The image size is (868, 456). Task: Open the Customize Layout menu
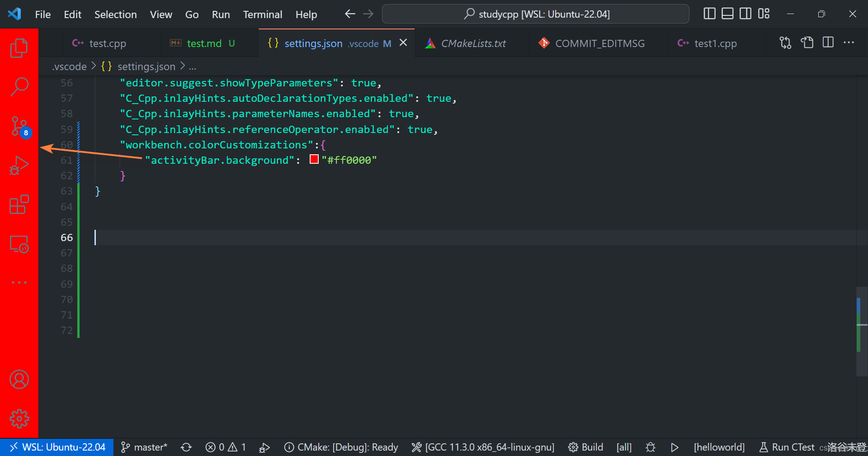click(764, 14)
